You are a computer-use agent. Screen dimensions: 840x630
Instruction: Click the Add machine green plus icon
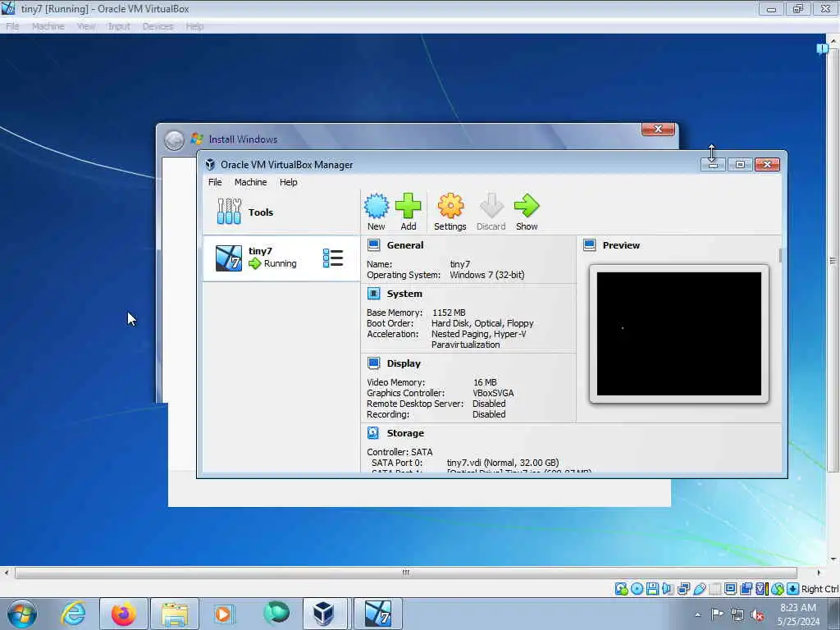(409, 206)
